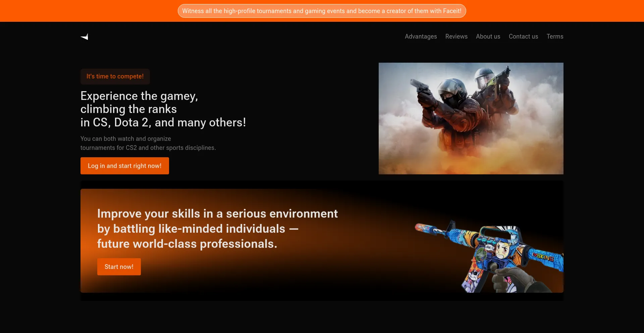Click the SKINS label on the rifle stock
Screen dimensions: 644x333
pyautogui.click(x=544, y=258)
